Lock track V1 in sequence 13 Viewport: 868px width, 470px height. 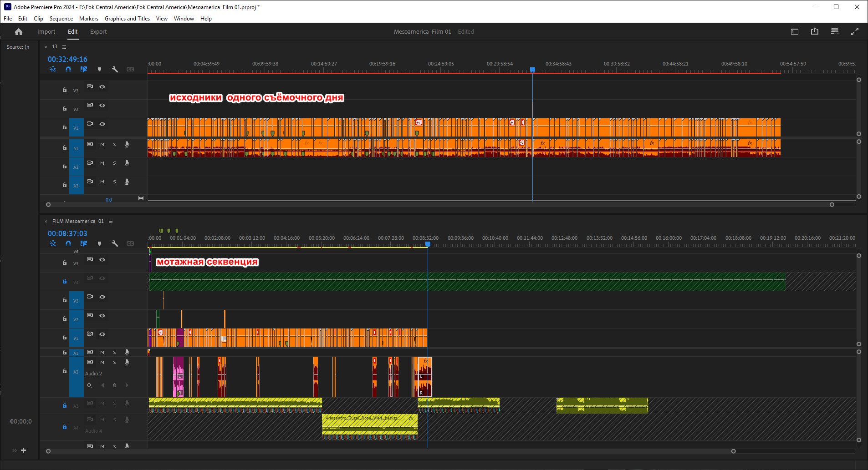point(65,127)
